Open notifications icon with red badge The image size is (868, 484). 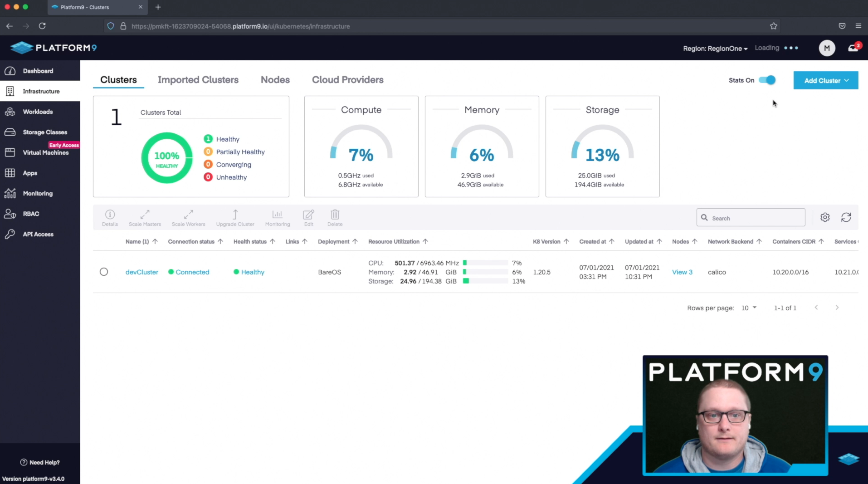click(854, 47)
